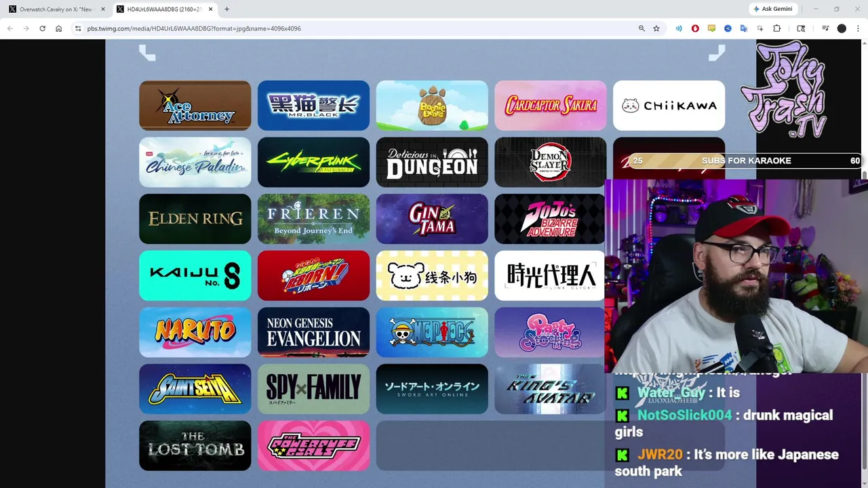Choose the One Piece logo card
This screenshot has height=488, width=868.
click(432, 332)
